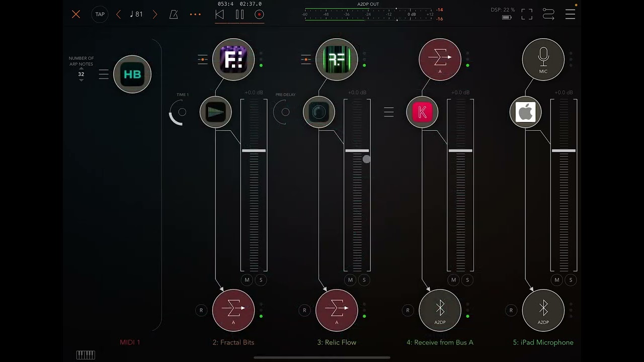This screenshot has width=644, height=362.
Task: Open the three-dots more options
Action: [195, 14]
